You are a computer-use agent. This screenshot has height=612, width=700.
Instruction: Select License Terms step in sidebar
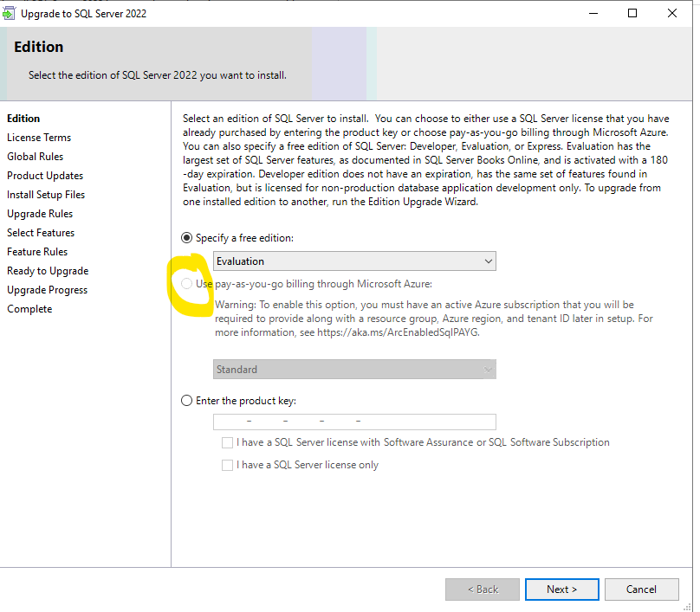pos(39,138)
